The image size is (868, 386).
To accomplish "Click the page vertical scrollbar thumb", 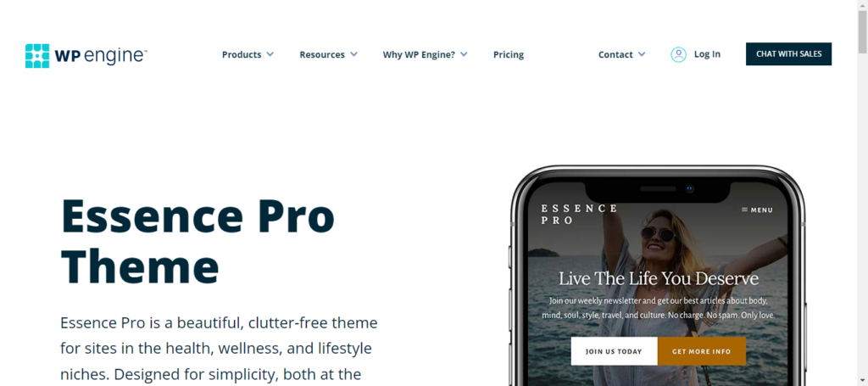I will tap(862, 31).
